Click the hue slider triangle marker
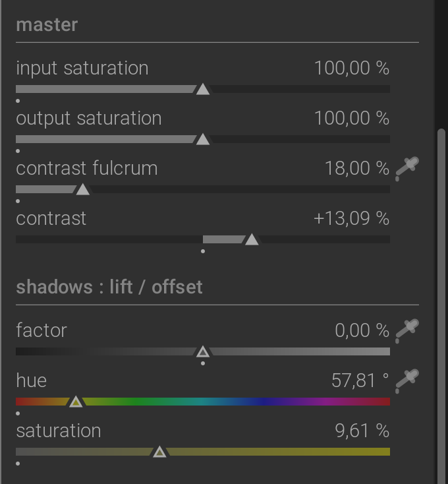The height and width of the screenshot is (484, 448). pyautogui.click(x=76, y=402)
